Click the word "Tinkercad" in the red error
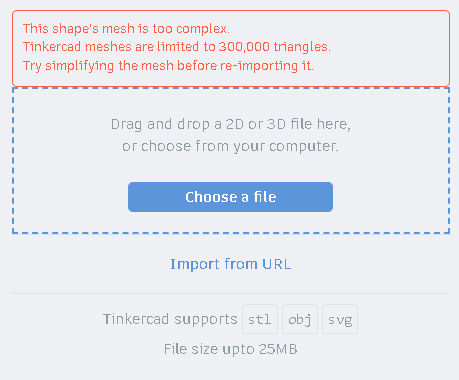Image resolution: width=459 pixels, height=380 pixels. [52, 47]
